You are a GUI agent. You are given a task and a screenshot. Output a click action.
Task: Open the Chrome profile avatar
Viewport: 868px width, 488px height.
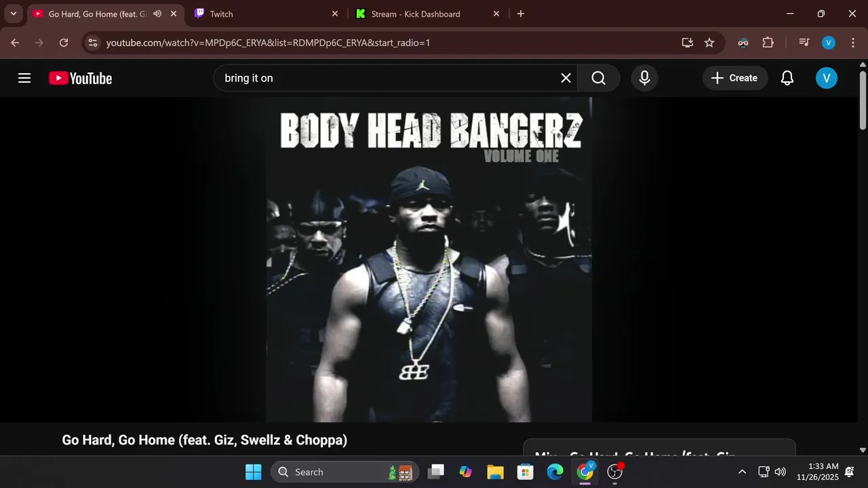(829, 43)
